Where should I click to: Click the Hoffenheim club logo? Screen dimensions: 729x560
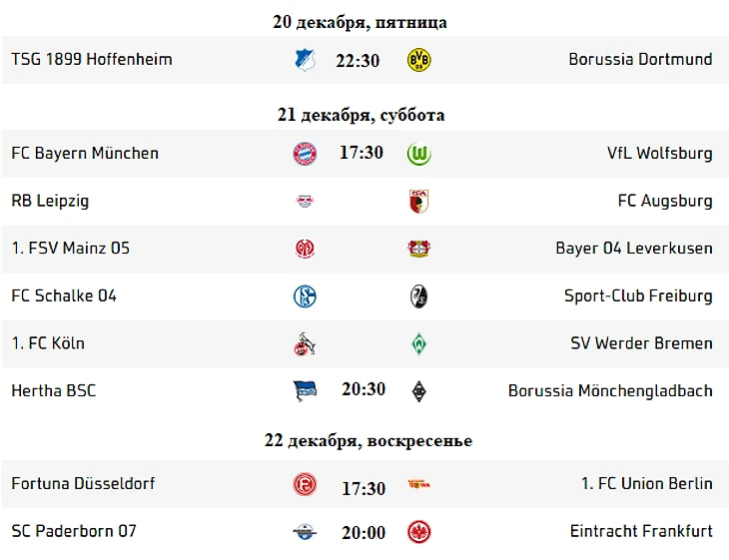(x=305, y=60)
